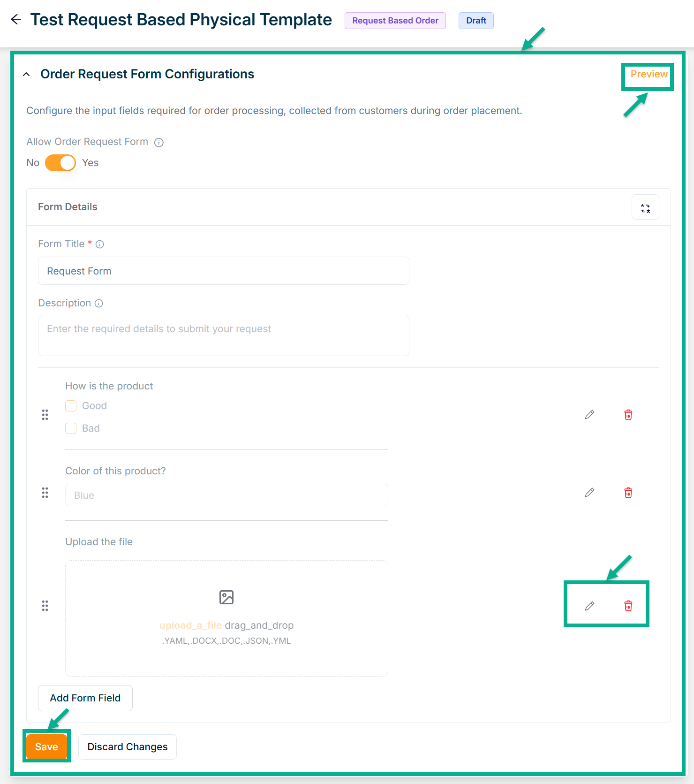Click the back arrow icon
Viewport: 694px width, 784px height.
click(16, 20)
